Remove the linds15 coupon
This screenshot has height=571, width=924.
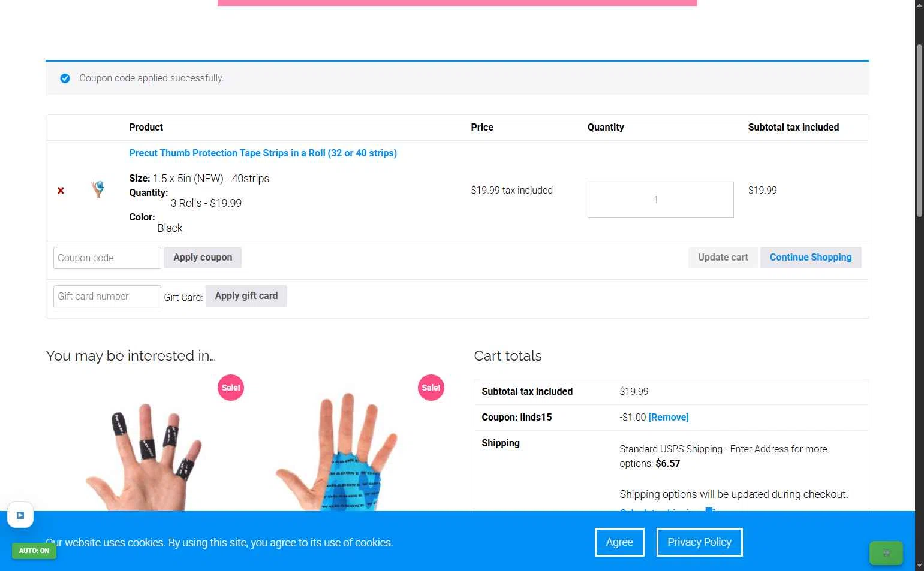[x=668, y=417]
